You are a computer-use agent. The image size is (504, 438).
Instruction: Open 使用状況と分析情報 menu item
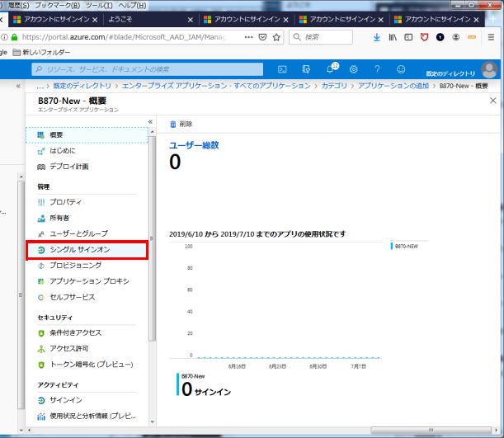click(x=87, y=417)
